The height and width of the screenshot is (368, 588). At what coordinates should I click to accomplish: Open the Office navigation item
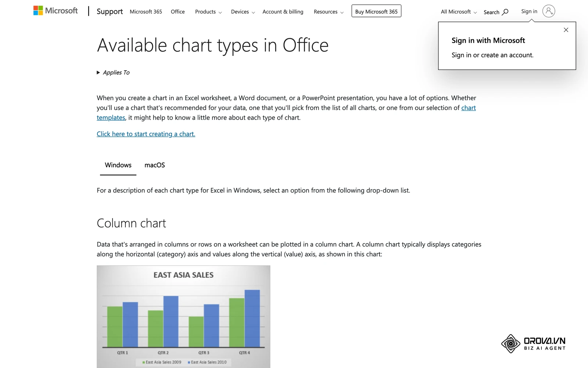point(178,12)
